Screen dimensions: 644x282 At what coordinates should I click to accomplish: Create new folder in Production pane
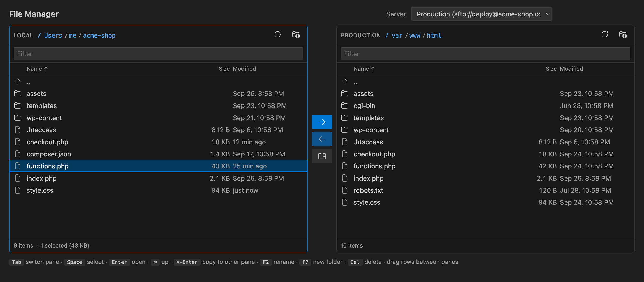click(x=623, y=34)
